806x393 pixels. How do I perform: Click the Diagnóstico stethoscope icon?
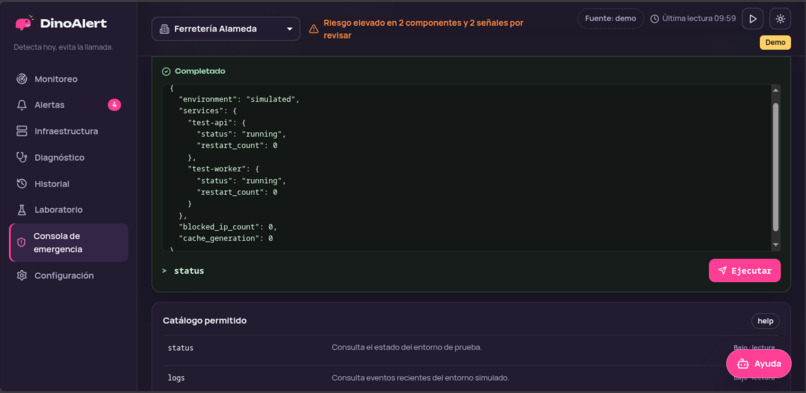tap(22, 157)
